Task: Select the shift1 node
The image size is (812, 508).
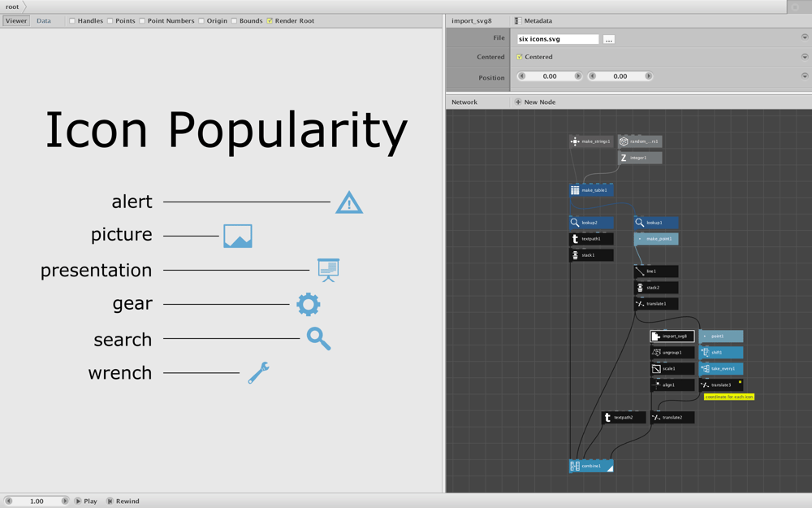Action: [x=721, y=353]
